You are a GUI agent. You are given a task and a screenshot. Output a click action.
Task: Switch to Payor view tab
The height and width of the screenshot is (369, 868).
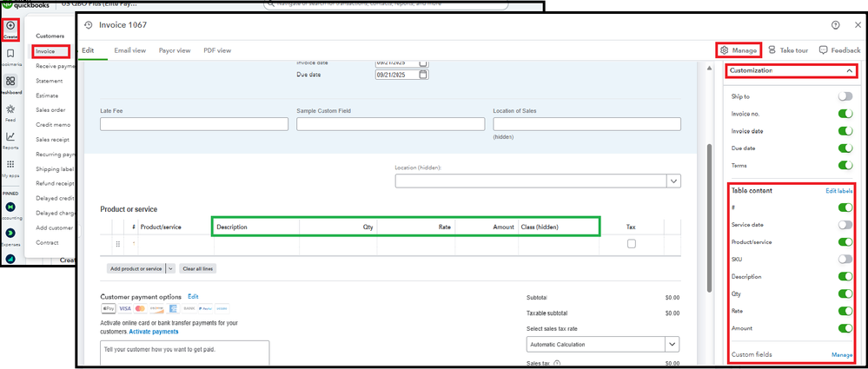(175, 50)
